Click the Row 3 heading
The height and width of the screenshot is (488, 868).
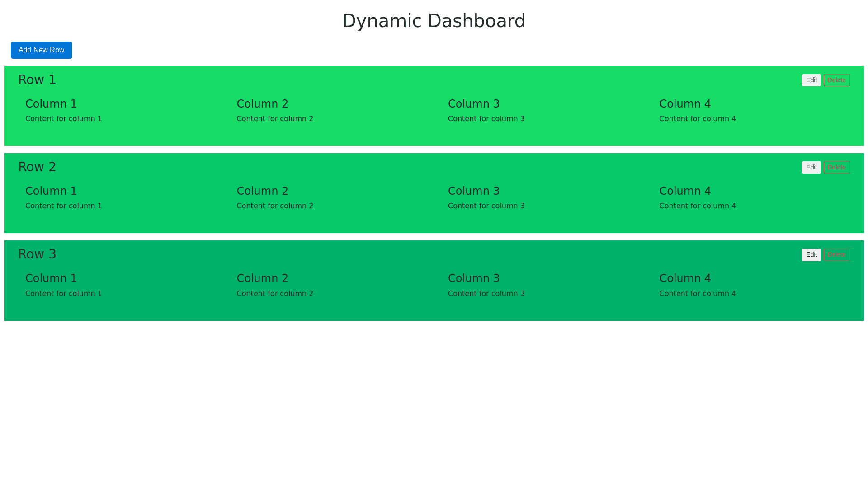click(x=37, y=254)
